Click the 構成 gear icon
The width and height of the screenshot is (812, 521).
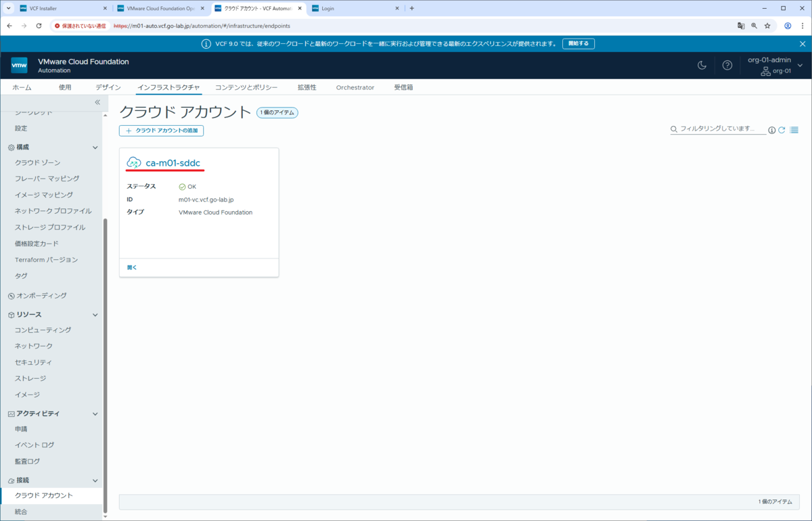tap(11, 147)
